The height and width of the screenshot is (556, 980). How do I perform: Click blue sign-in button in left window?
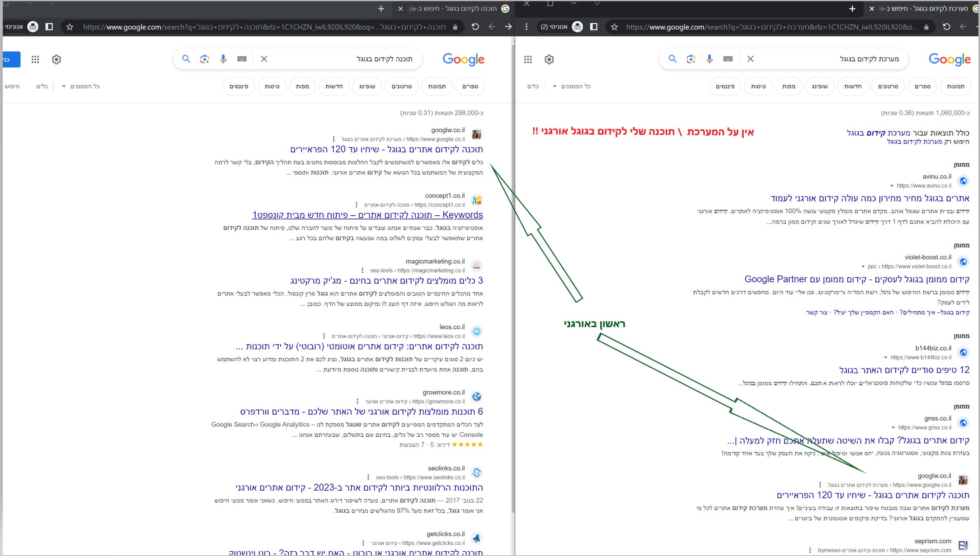[11, 59]
